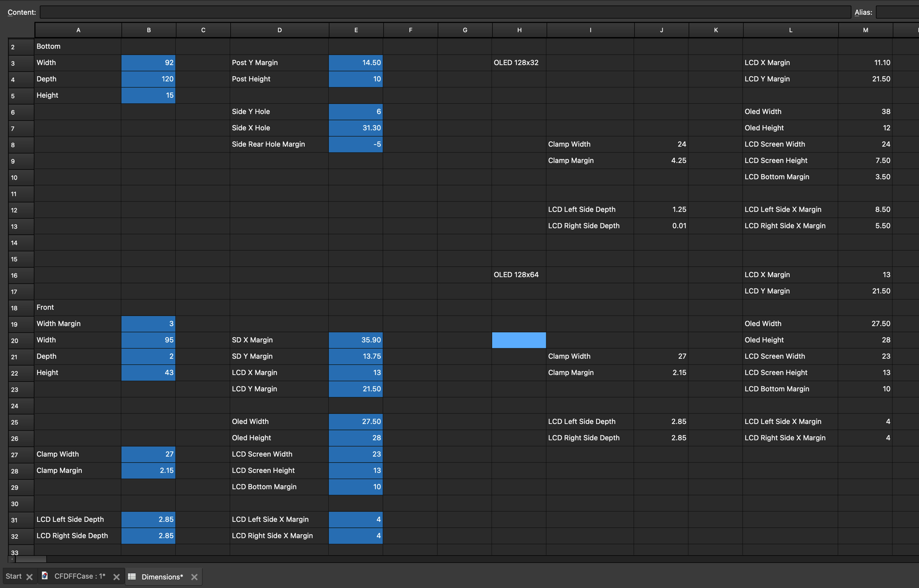The width and height of the screenshot is (919, 588).
Task: Switch to the Start tab
Action: (13, 577)
